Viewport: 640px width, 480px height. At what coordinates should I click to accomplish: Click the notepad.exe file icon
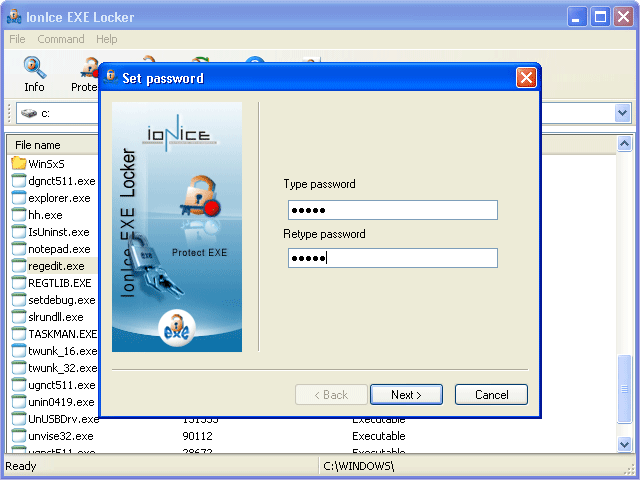(19, 249)
